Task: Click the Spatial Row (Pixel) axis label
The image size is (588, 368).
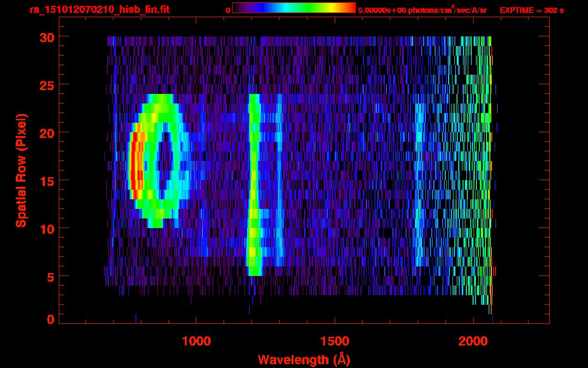Action: (22, 170)
